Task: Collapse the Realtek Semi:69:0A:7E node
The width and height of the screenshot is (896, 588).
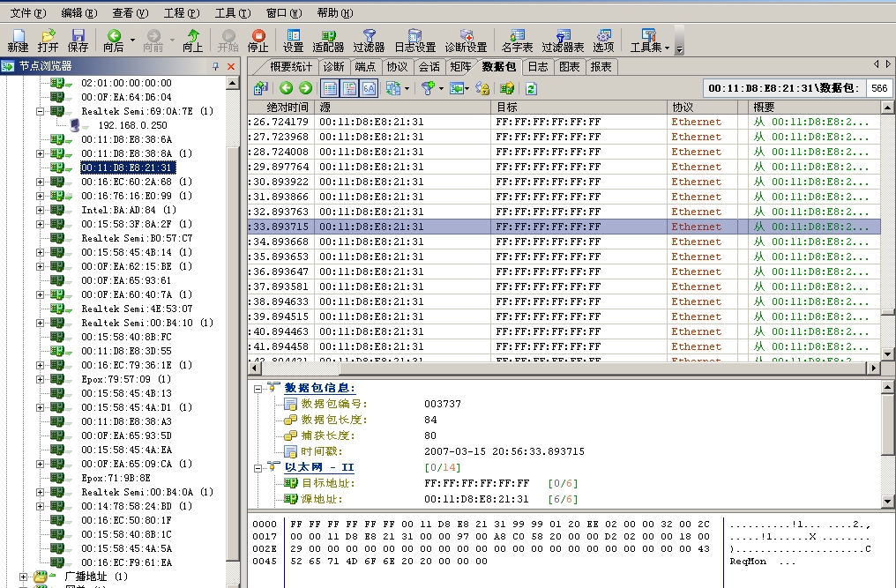Action: [40, 111]
